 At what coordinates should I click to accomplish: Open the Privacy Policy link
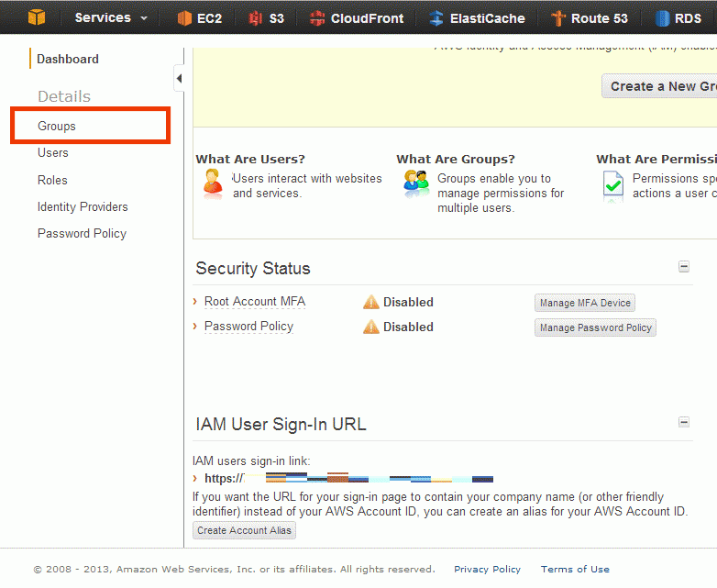(x=487, y=570)
